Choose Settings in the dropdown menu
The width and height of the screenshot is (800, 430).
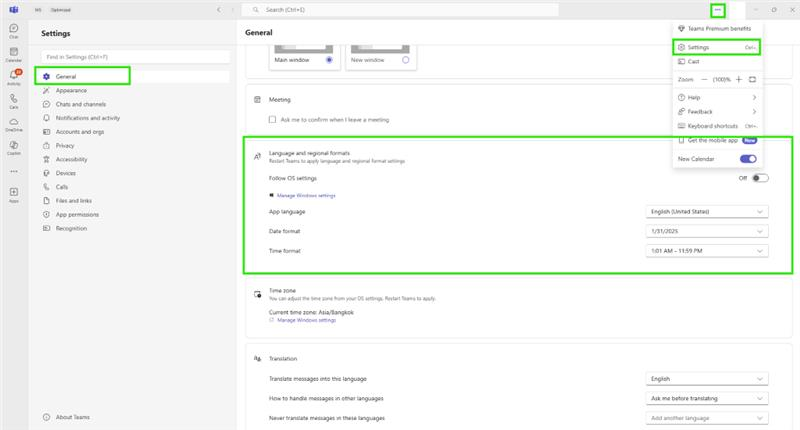(x=717, y=47)
